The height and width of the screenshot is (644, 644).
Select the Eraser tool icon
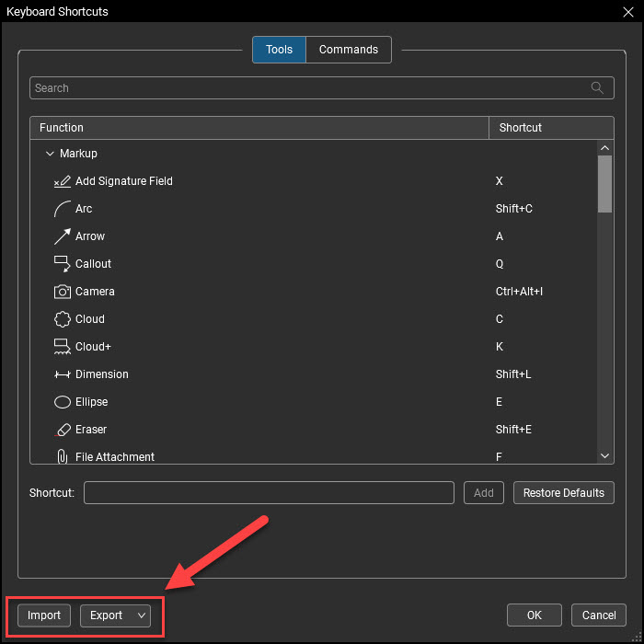click(x=62, y=430)
